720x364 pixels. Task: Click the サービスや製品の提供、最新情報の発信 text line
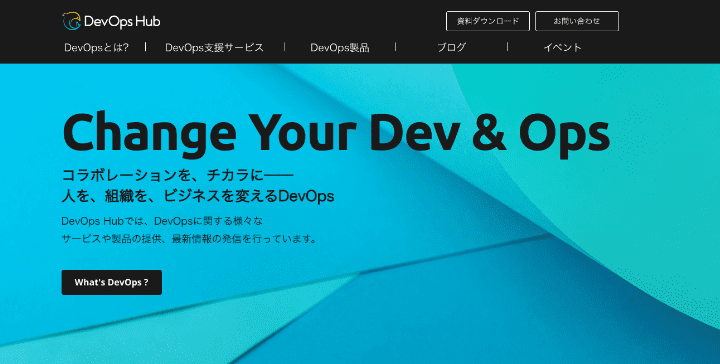[x=189, y=239]
